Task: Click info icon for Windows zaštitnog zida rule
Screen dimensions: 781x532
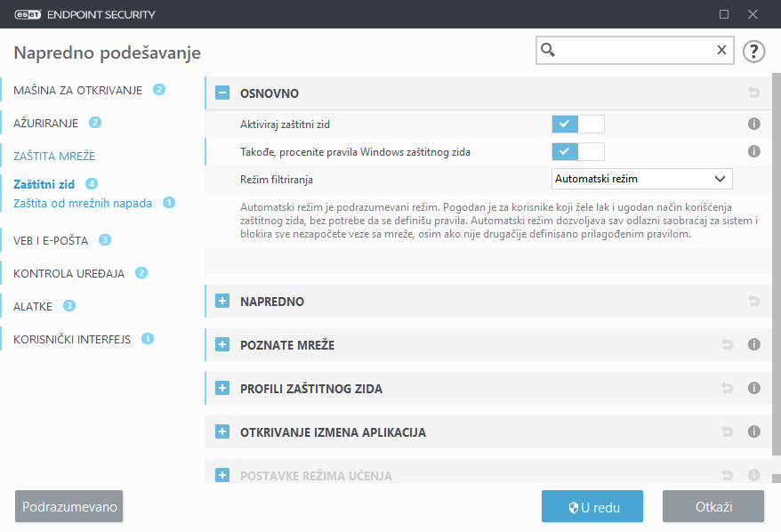Action: pos(753,151)
